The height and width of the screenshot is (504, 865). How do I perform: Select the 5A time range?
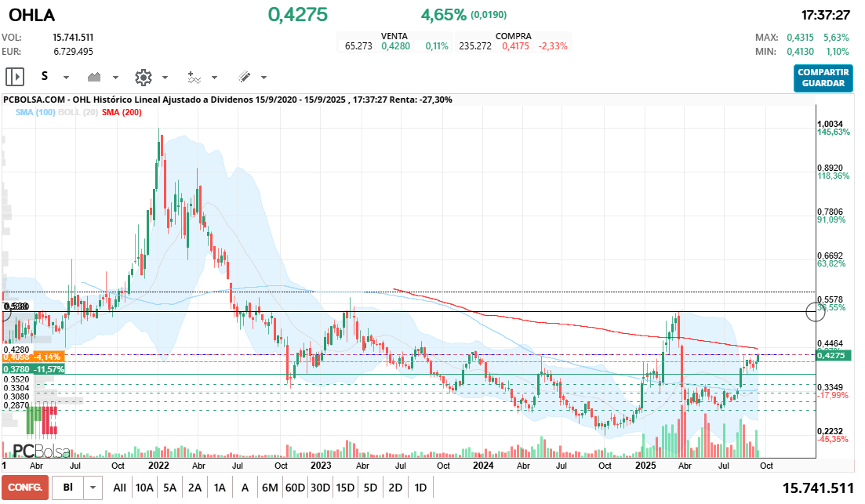coord(170,488)
